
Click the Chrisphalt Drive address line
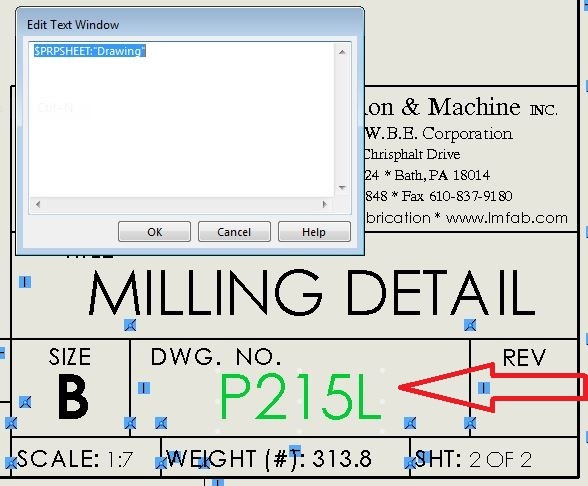(412, 154)
